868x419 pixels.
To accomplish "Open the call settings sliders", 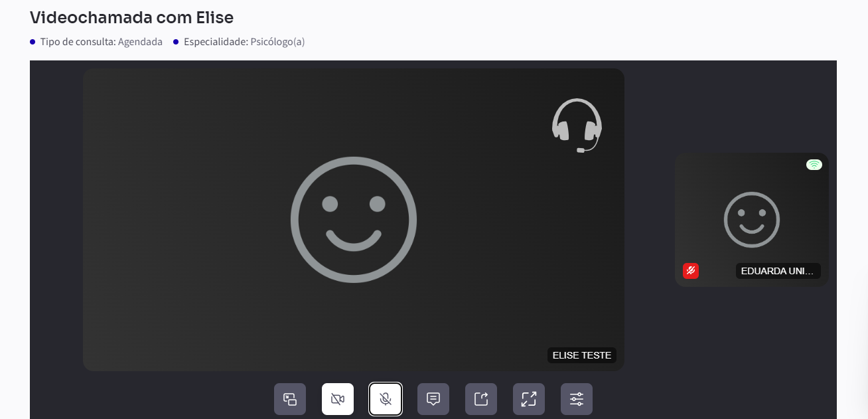I will (x=577, y=399).
